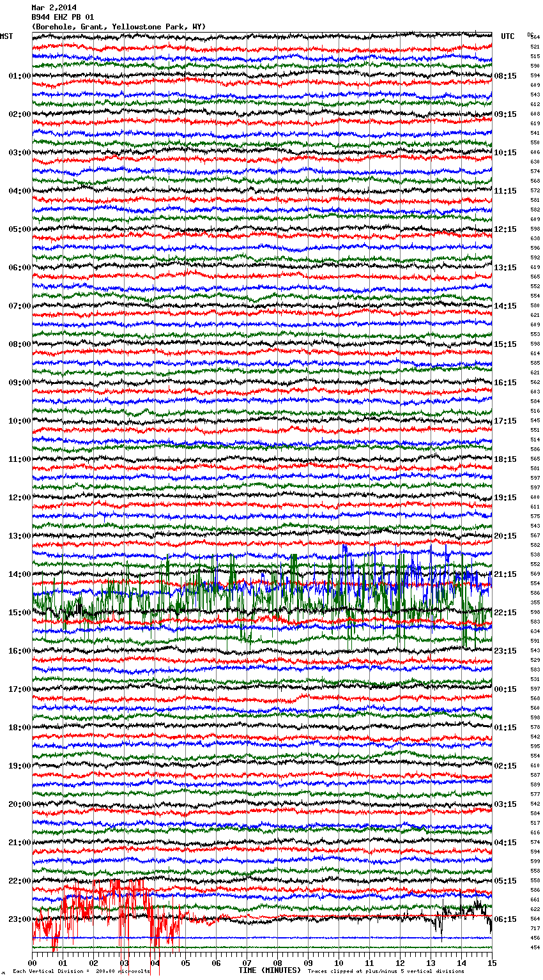
Task: Select the MST time label 03:00
Action: (x=20, y=153)
